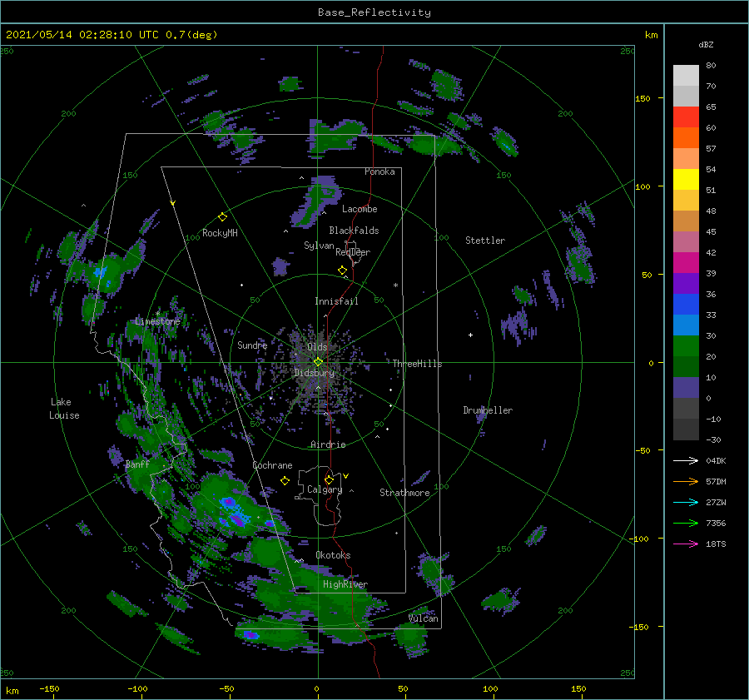This screenshot has height=700, width=749.
Task: Click the -30 value on dBZ scale
Action: (714, 440)
